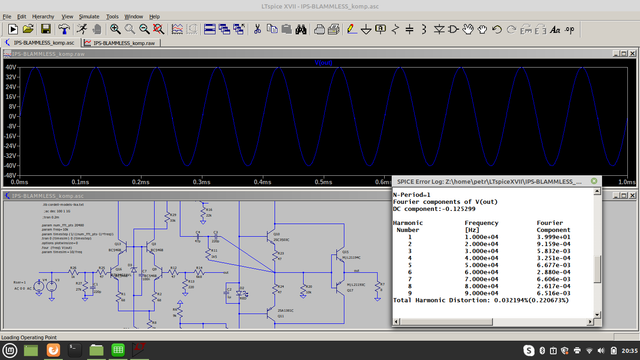Select the Label Net tool
Viewport: 640px width, 360px height.
coord(380,29)
